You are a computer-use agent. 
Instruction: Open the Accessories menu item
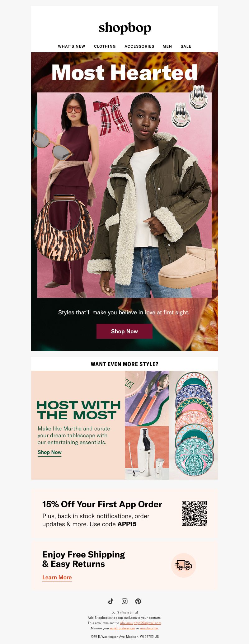139,46
